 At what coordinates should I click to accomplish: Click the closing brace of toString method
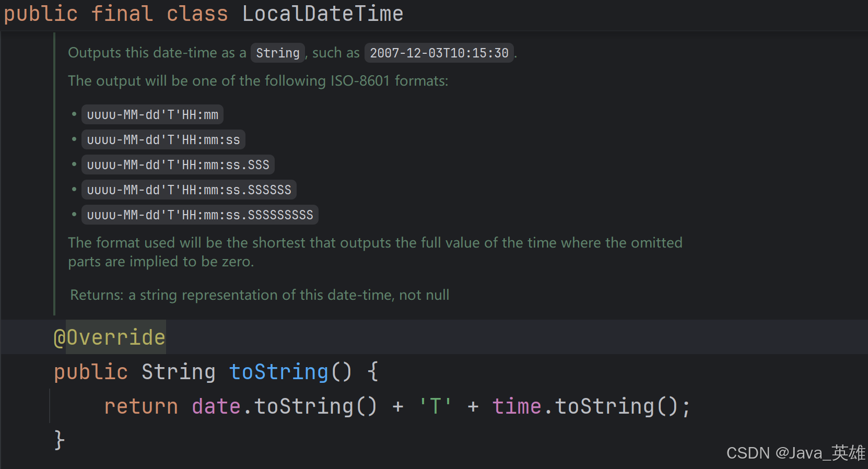tap(60, 440)
